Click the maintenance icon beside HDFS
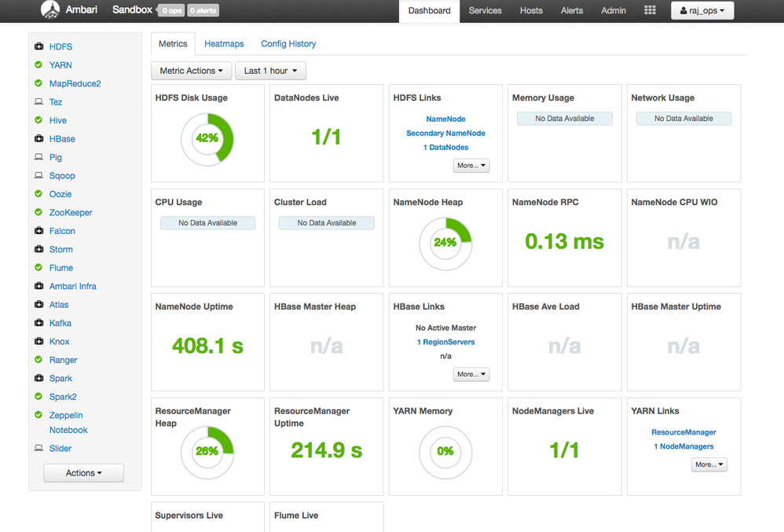 click(x=38, y=46)
